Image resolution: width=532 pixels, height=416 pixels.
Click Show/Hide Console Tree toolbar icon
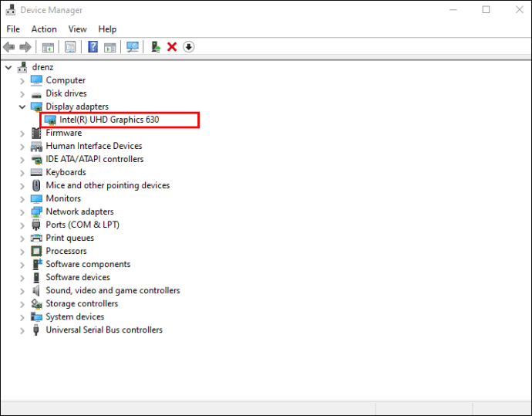[x=48, y=47]
